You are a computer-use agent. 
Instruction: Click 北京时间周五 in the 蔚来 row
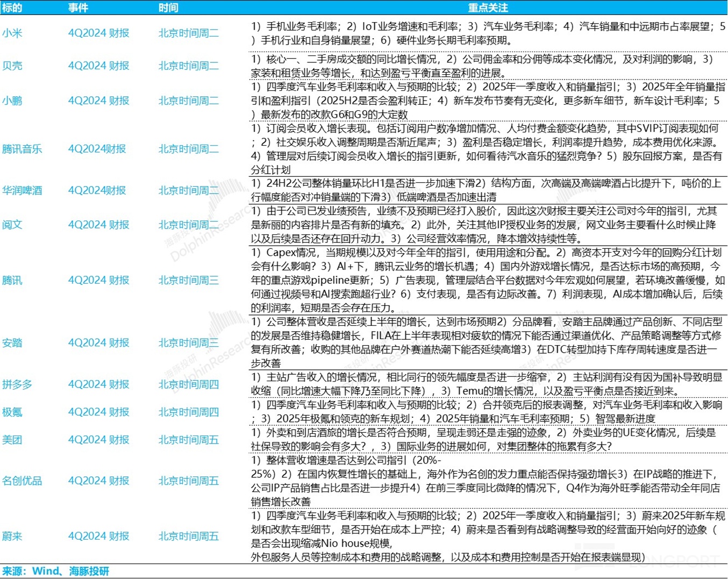point(189,536)
